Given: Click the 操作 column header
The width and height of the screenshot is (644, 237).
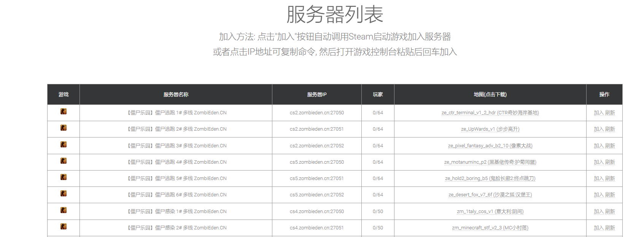Looking at the screenshot, I should click(x=604, y=95).
